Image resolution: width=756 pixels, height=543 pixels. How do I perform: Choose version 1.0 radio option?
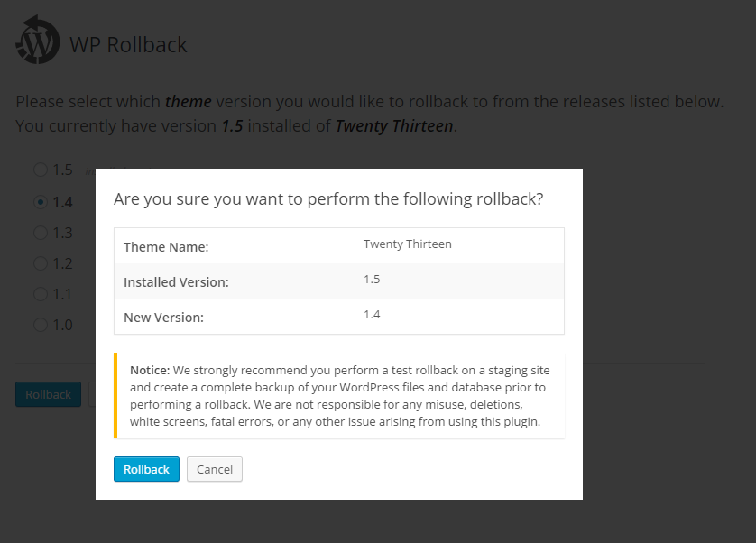tap(41, 325)
